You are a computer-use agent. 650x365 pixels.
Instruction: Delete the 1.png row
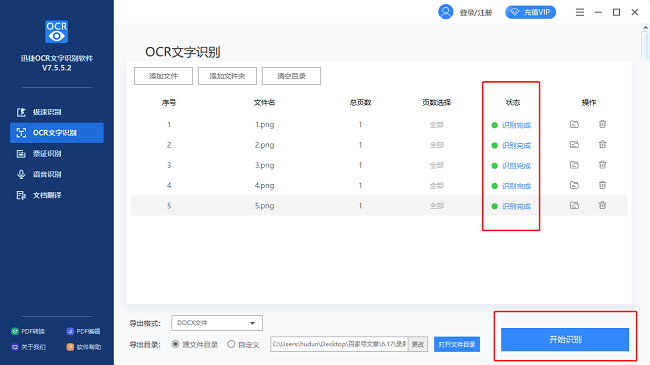point(602,124)
